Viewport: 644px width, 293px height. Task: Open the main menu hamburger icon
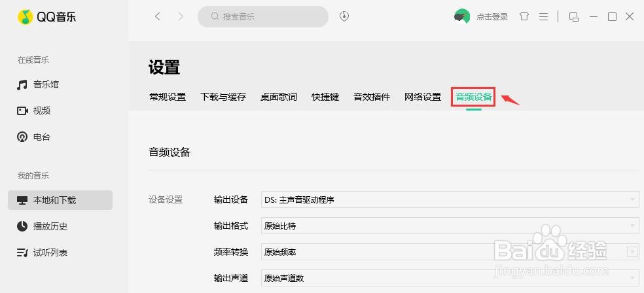click(543, 16)
